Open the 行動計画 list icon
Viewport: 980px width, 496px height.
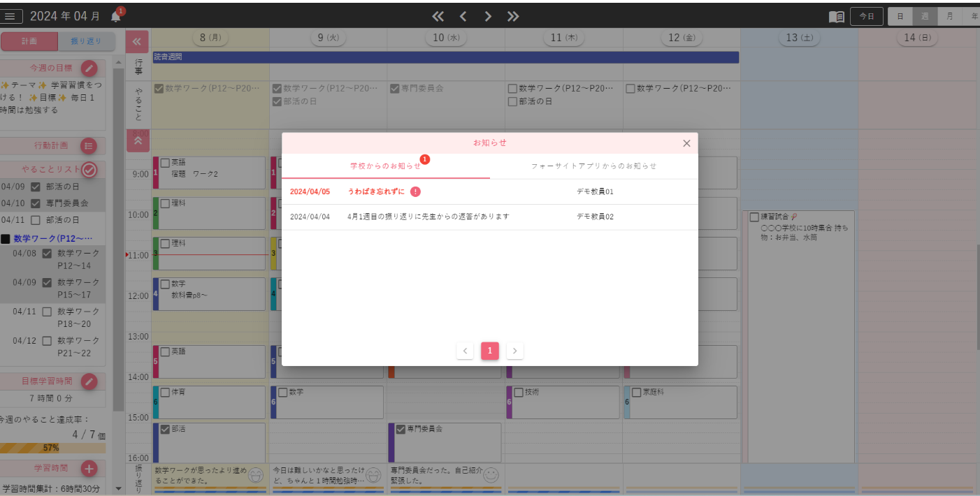(x=89, y=146)
